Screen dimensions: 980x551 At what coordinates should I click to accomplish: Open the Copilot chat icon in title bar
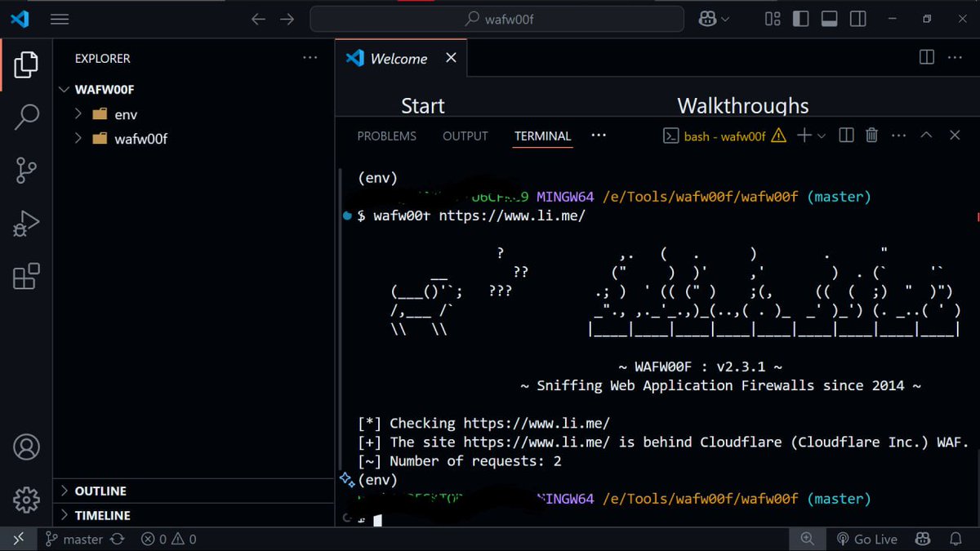tap(708, 19)
